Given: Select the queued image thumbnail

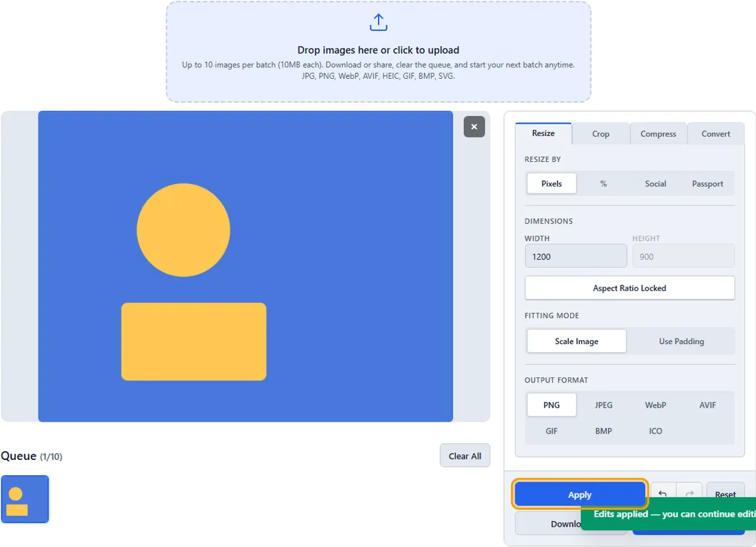Looking at the screenshot, I should tap(25, 499).
